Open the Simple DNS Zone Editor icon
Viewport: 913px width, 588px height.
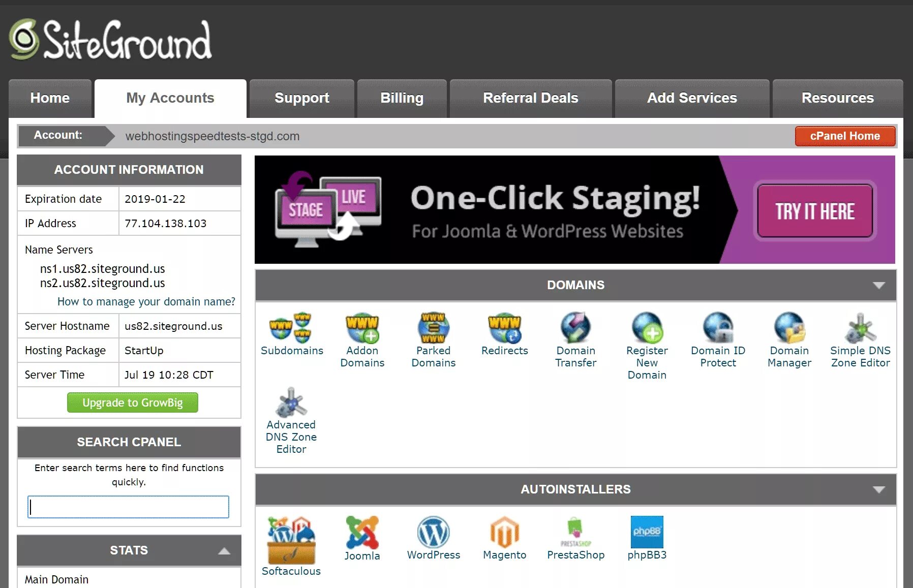tap(860, 328)
